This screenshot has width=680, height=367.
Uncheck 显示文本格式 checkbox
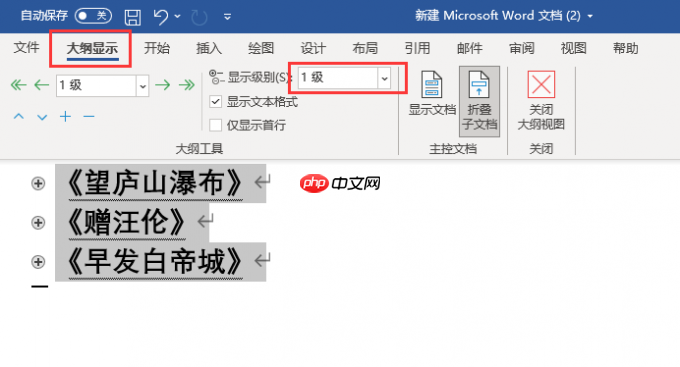pos(216,102)
